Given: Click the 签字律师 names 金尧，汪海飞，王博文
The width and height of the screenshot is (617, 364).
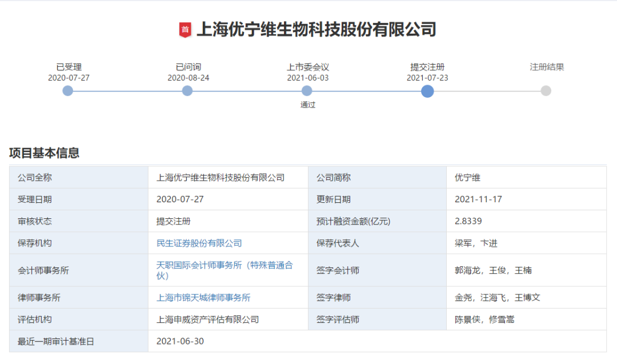Looking at the screenshot, I should 497,298.
